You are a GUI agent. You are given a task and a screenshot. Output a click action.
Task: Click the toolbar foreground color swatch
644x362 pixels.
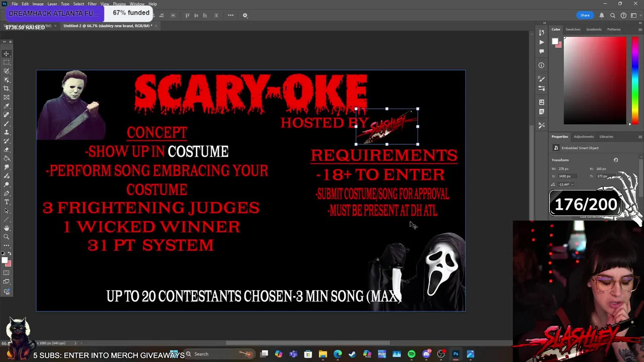pyautogui.click(x=4, y=260)
